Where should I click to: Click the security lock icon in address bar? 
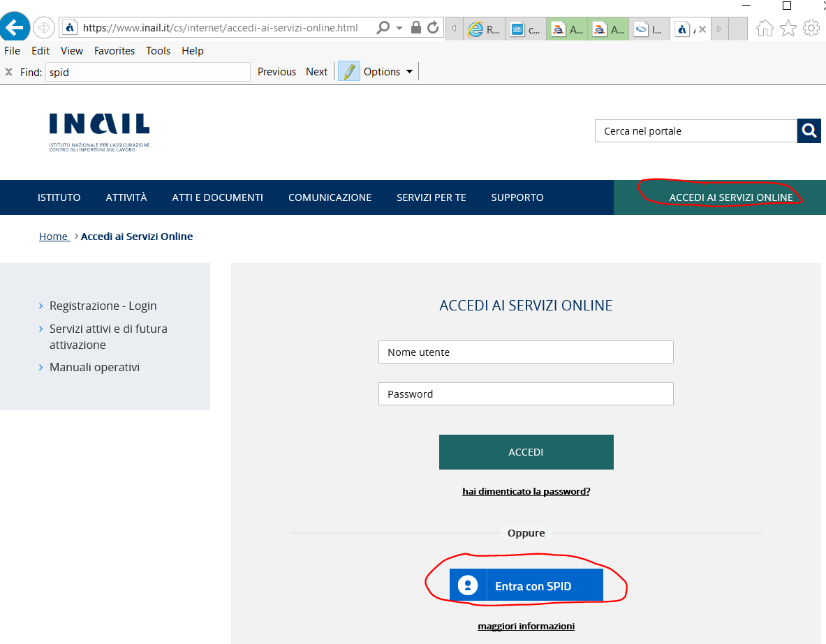click(x=416, y=28)
